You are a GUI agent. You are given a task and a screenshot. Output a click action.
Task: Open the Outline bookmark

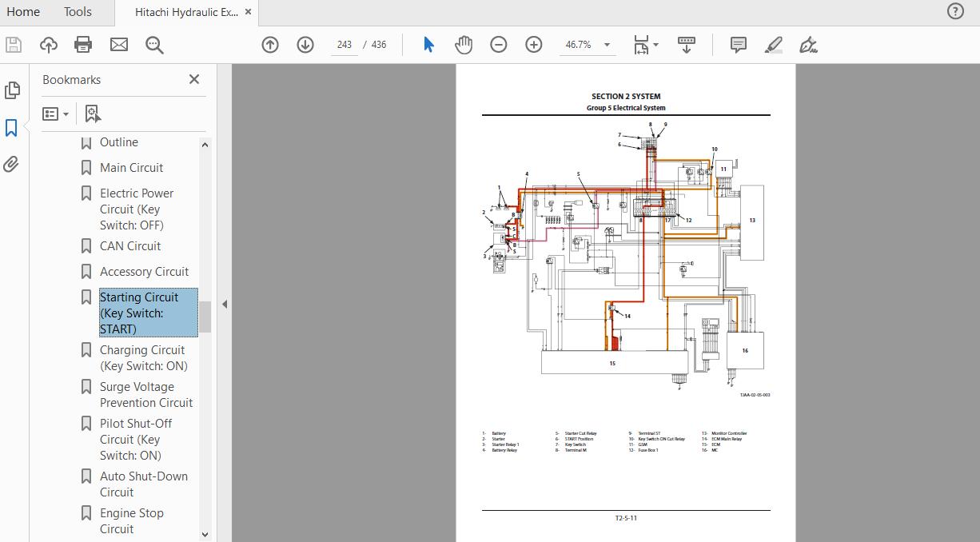(119, 142)
